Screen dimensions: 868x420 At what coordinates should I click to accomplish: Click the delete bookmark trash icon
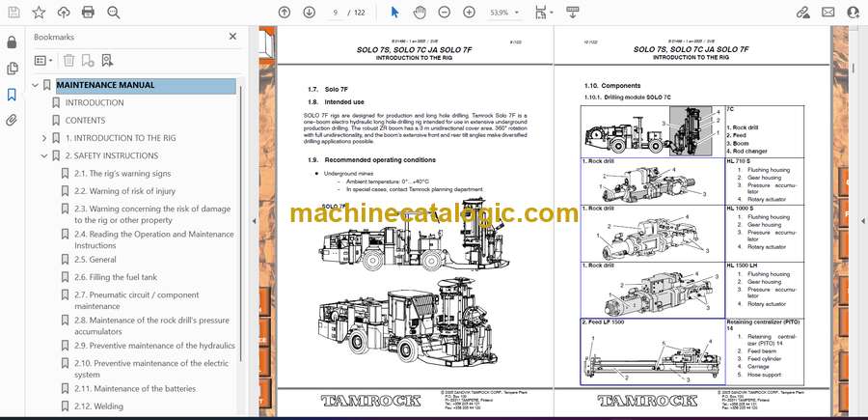pos(68,60)
